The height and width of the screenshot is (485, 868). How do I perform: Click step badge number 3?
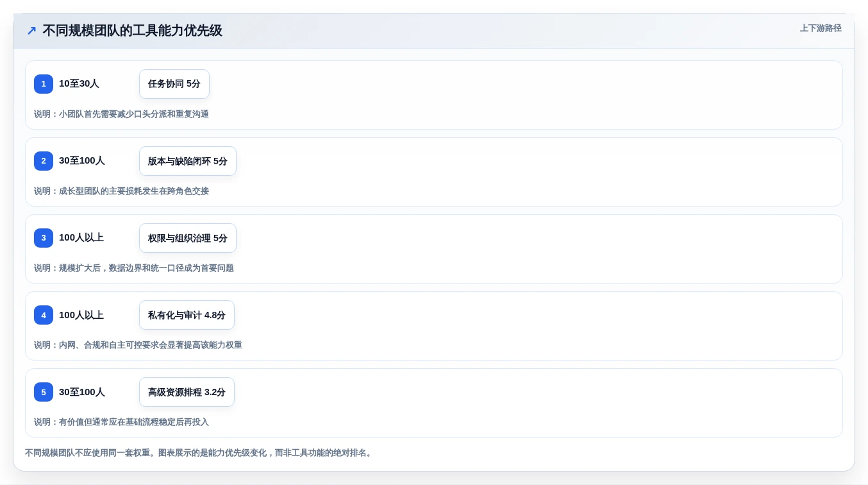44,238
